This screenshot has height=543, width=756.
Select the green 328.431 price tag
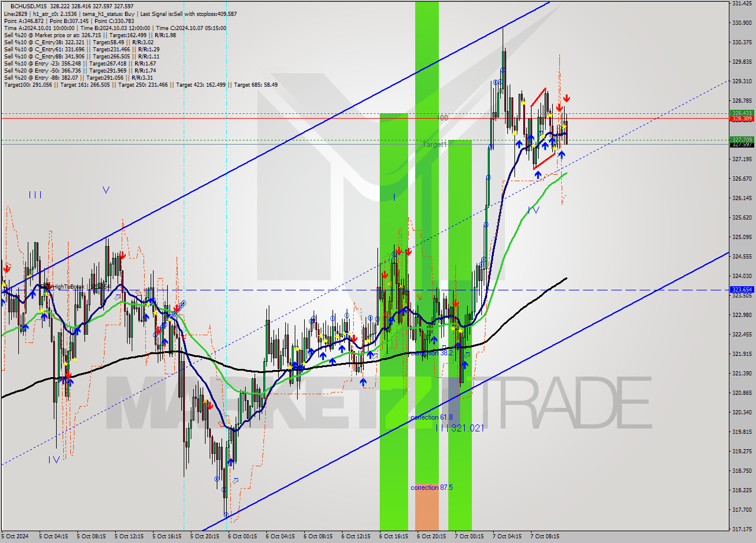tap(742, 113)
